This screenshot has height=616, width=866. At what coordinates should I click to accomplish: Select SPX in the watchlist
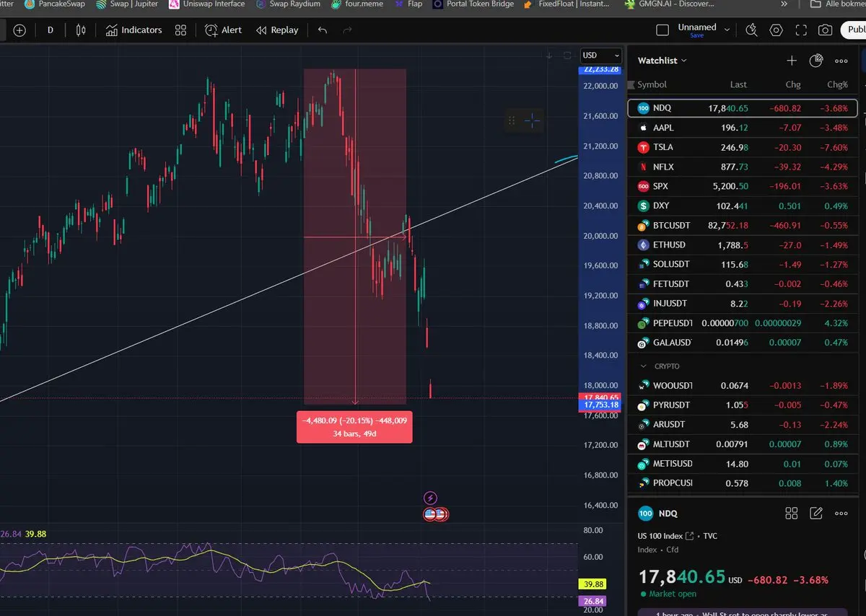(x=743, y=186)
